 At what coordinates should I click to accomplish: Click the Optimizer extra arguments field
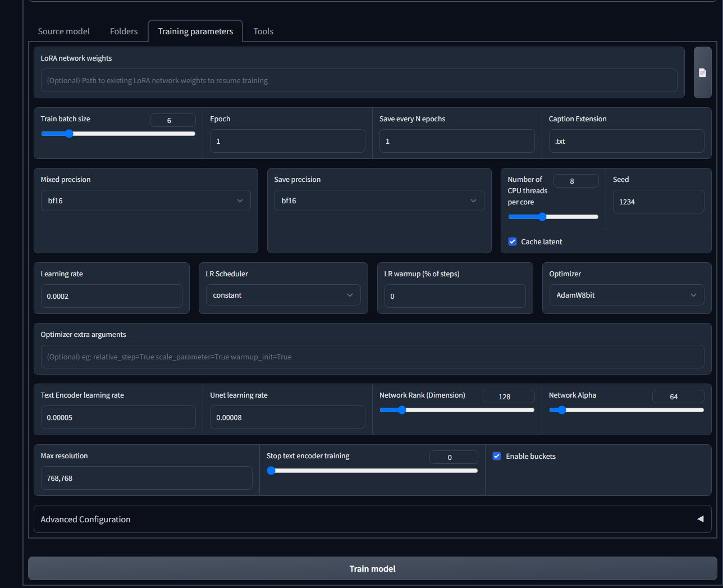(372, 357)
